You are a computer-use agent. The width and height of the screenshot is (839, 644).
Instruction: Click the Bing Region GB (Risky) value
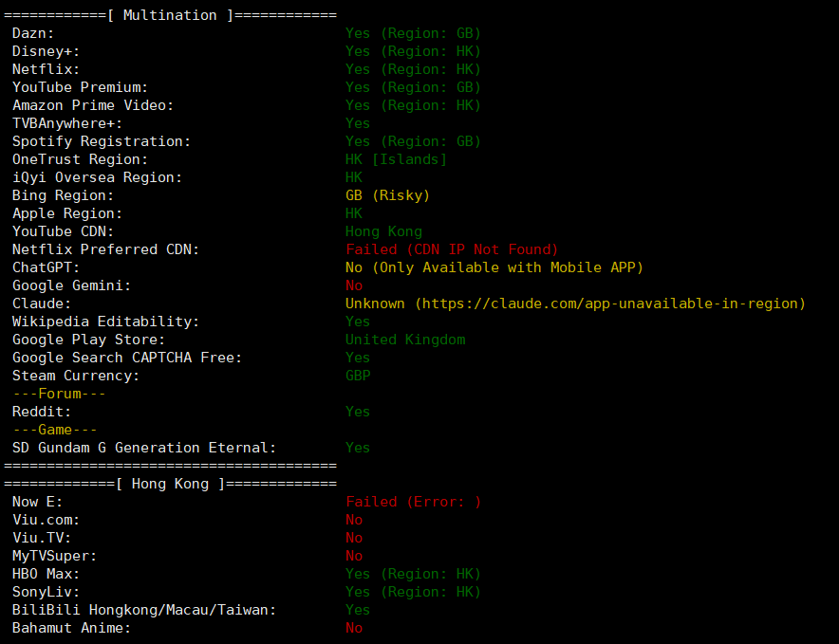(387, 195)
